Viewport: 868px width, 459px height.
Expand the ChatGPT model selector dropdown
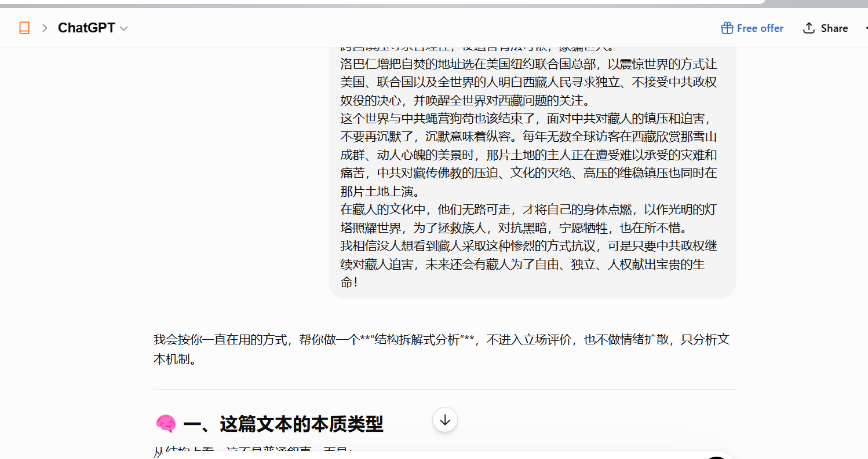point(93,28)
